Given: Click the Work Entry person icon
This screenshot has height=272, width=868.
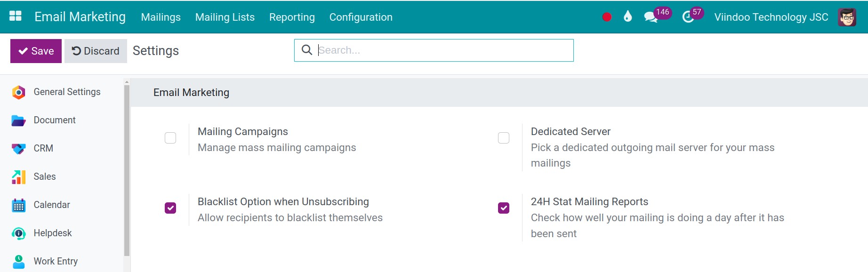Looking at the screenshot, I should tap(18, 262).
